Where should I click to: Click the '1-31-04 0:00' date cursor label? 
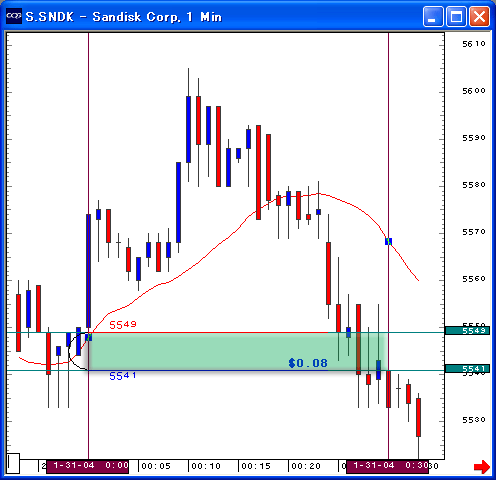click(x=88, y=466)
